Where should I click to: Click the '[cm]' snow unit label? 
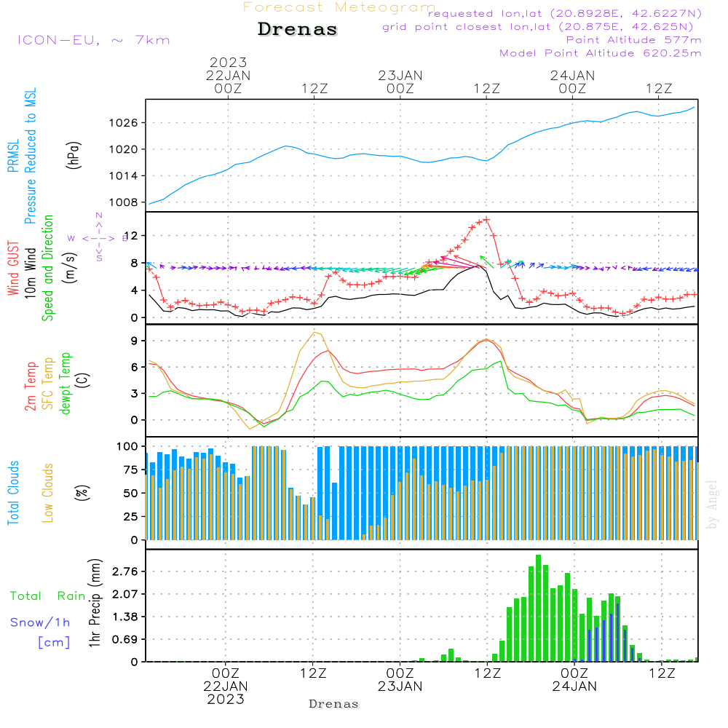point(54,643)
